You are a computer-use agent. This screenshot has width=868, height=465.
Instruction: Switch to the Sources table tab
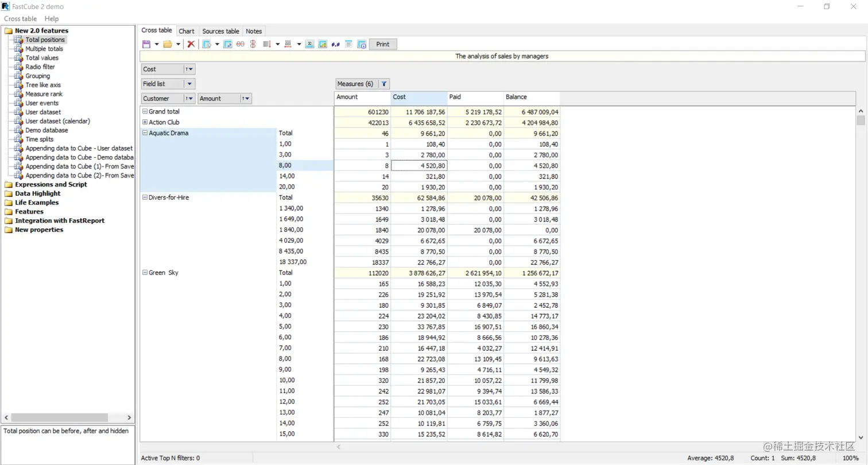point(220,31)
